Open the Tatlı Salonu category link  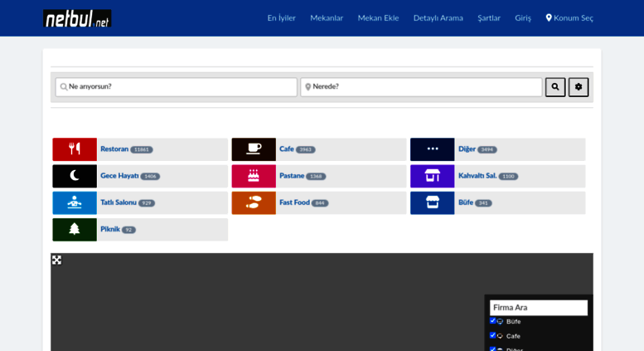[119, 202]
